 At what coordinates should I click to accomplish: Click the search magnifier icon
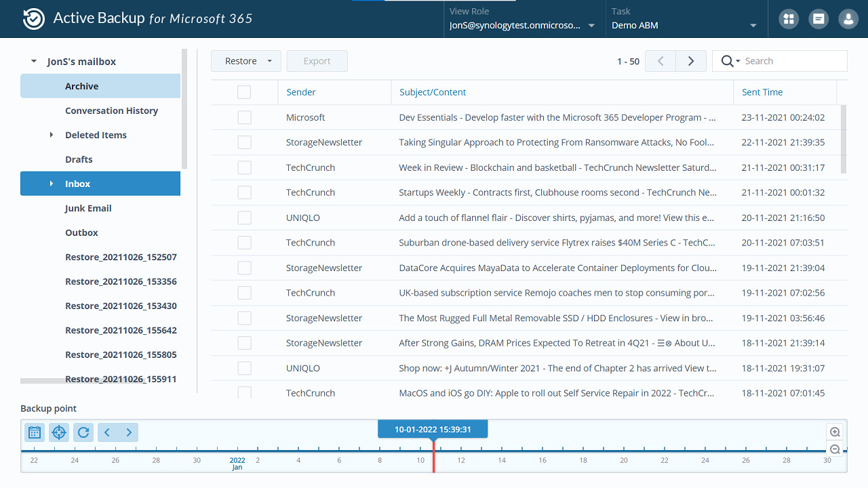click(727, 61)
